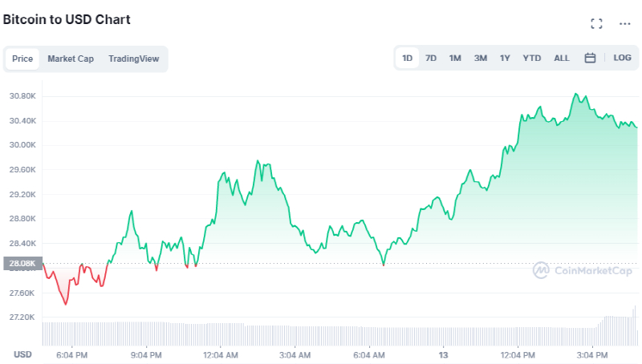642x364 pixels.
Task: Click the Bitcoin to USD Chart heading
Action: (67, 19)
